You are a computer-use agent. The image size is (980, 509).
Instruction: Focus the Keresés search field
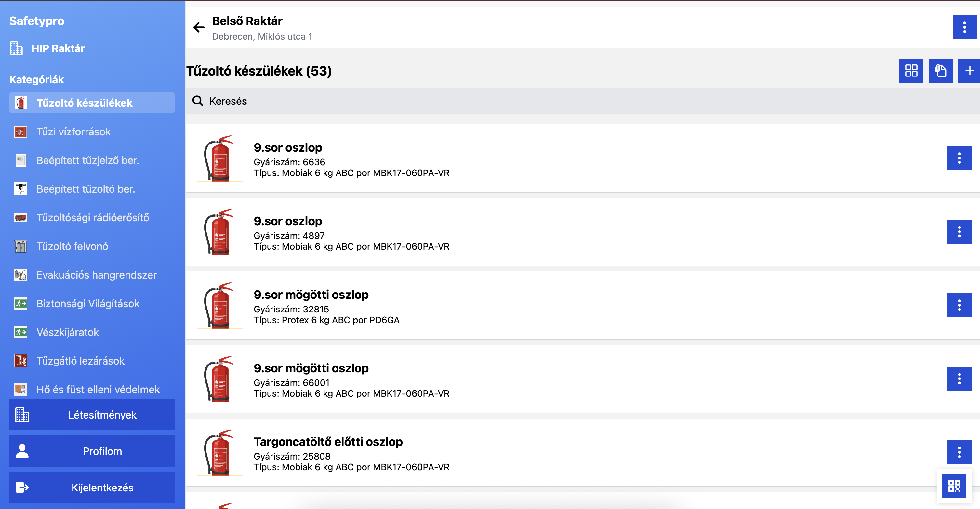[x=582, y=101]
